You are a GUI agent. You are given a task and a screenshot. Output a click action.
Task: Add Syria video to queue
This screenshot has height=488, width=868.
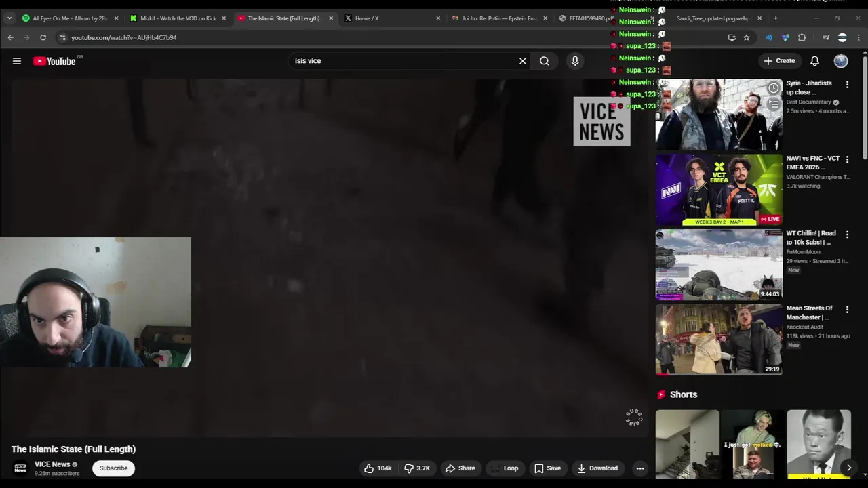coord(774,104)
